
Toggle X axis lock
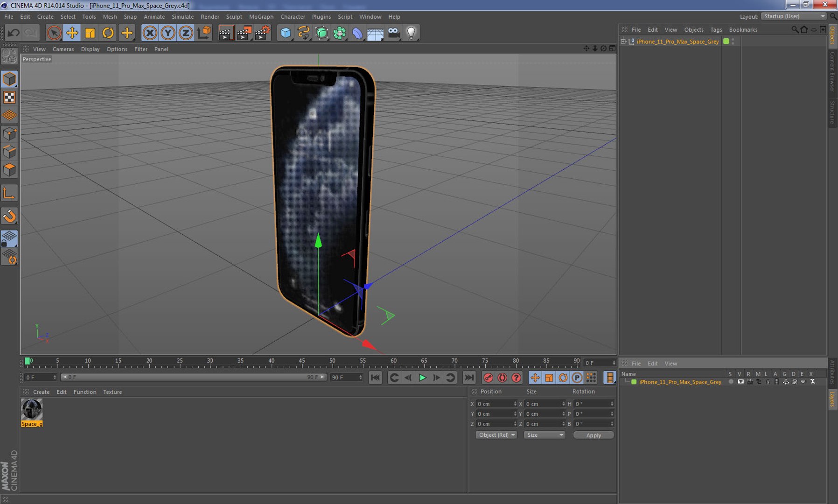tap(150, 33)
